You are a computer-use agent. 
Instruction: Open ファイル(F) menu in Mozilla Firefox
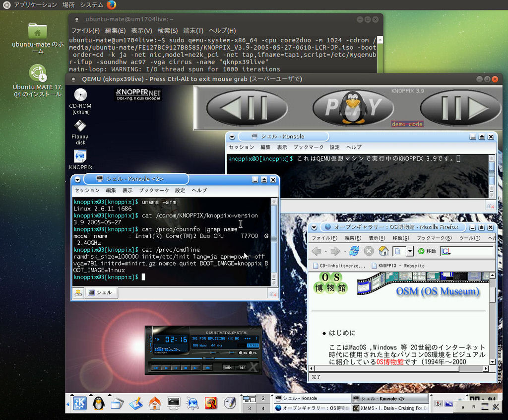(x=324, y=238)
